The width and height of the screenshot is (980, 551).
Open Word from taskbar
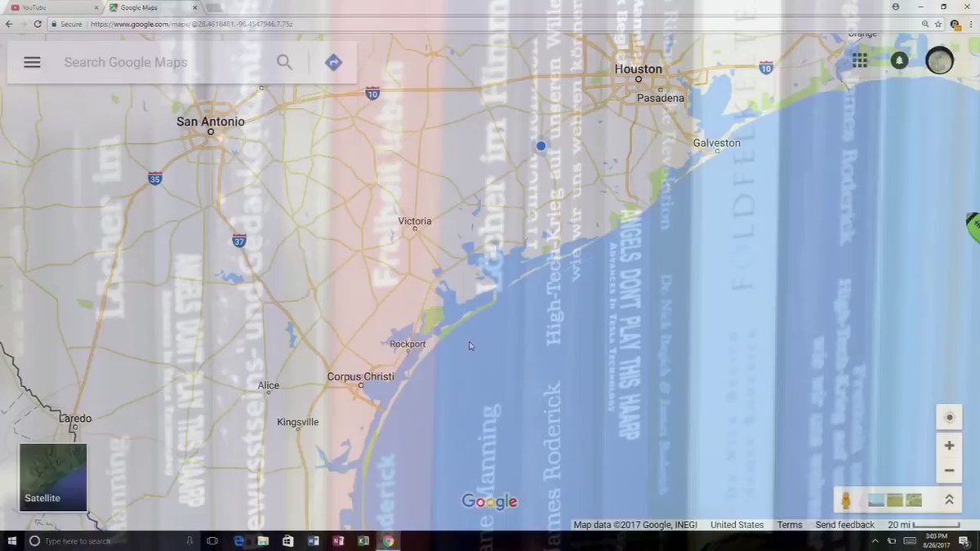(x=313, y=541)
